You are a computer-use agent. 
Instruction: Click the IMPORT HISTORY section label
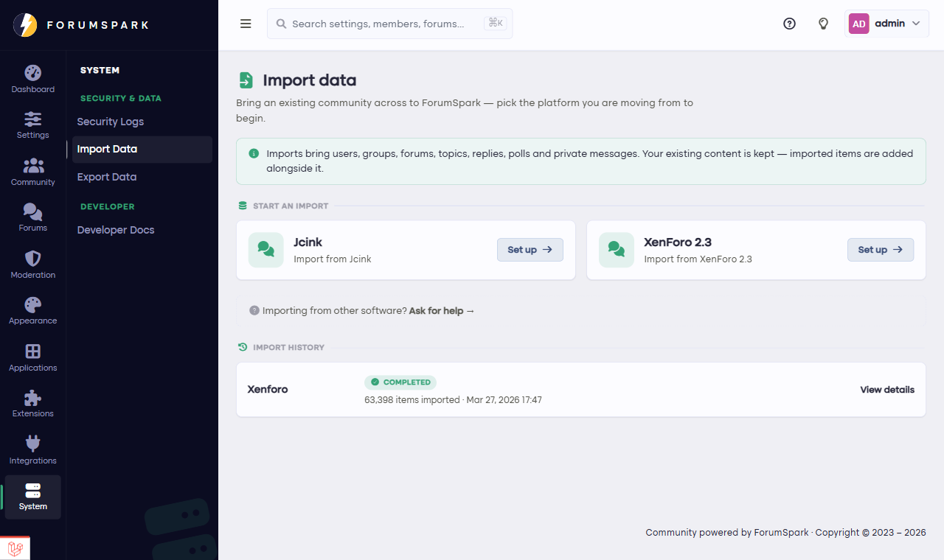tap(288, 348)
